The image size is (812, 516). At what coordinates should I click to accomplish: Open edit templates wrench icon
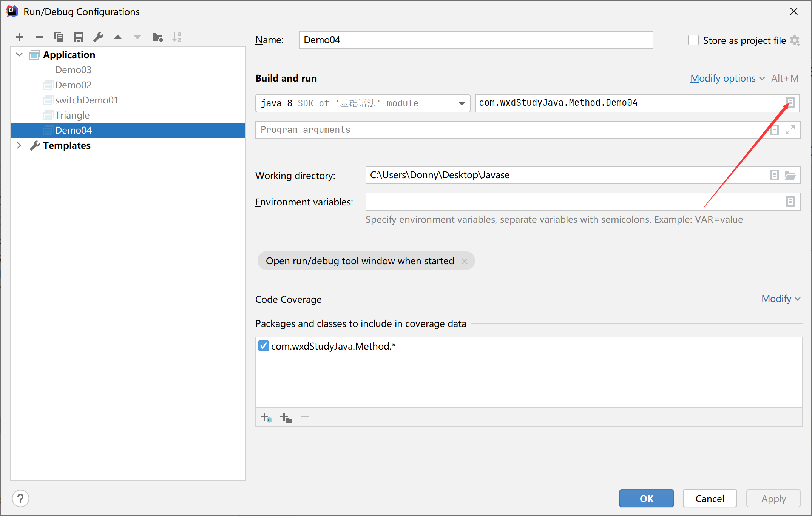click(98, 37)
